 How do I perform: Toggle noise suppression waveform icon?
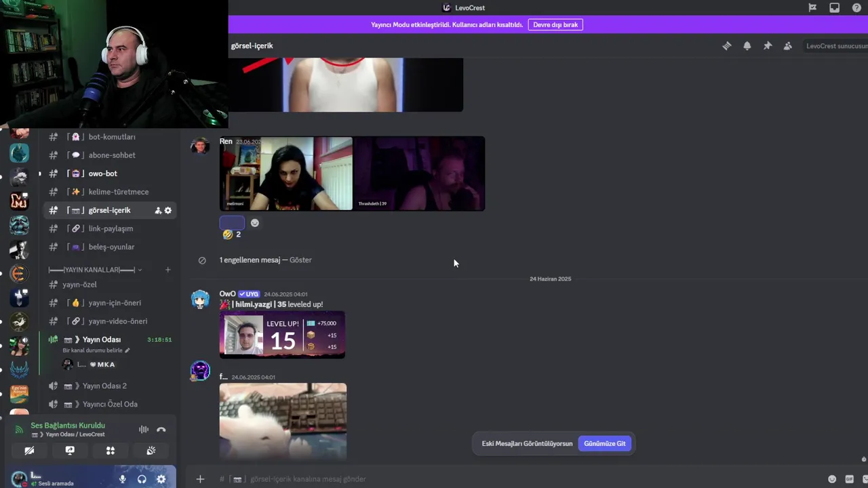[144, 430]
